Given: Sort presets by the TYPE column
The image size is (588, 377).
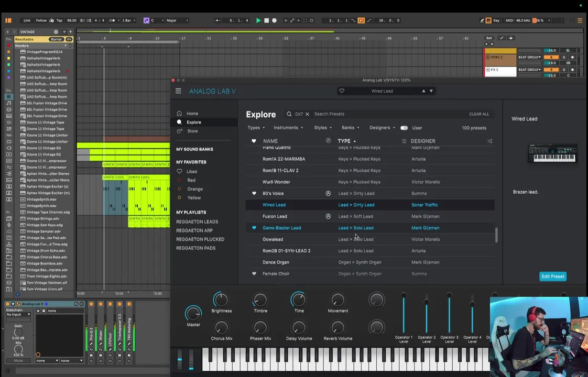Looking at the screenshot, I should pyautogui.click(x=346, y=141).
